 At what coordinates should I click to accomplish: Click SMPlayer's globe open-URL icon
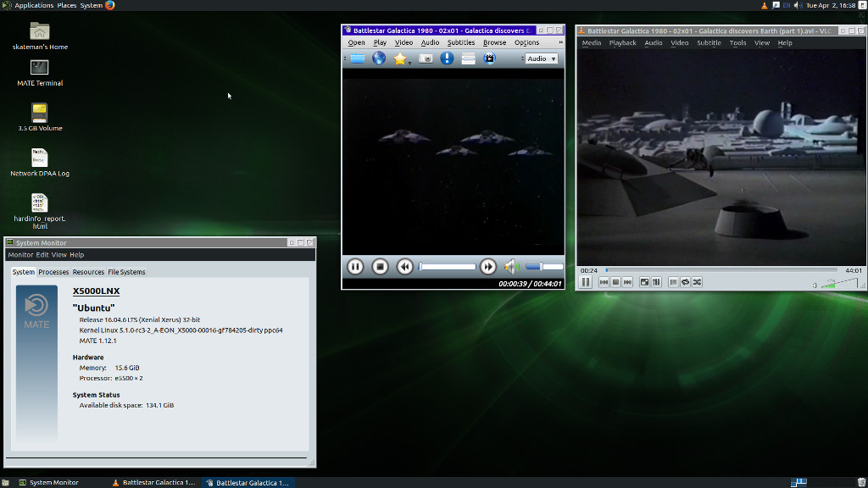379,58
